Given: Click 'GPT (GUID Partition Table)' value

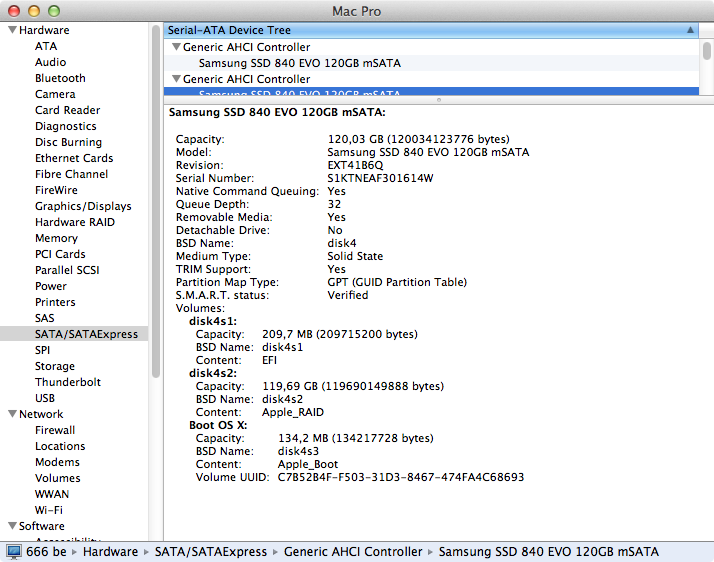Looking at the screenshot, I should tap(397, 282).
